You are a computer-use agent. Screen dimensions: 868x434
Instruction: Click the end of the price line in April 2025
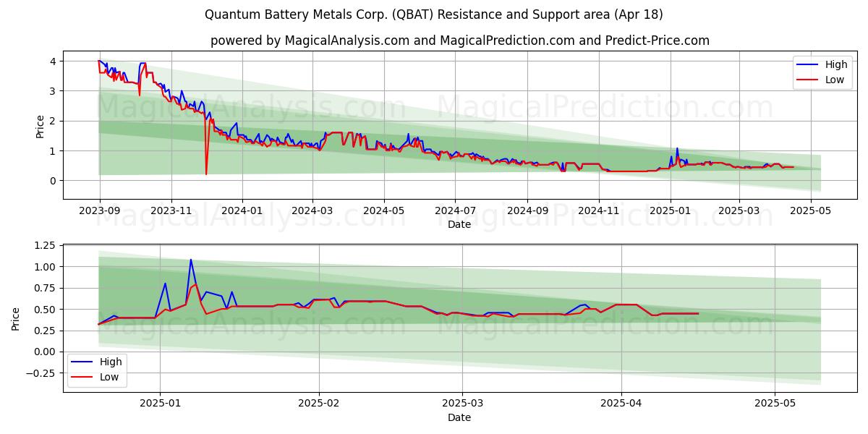[x=698, y=313]
